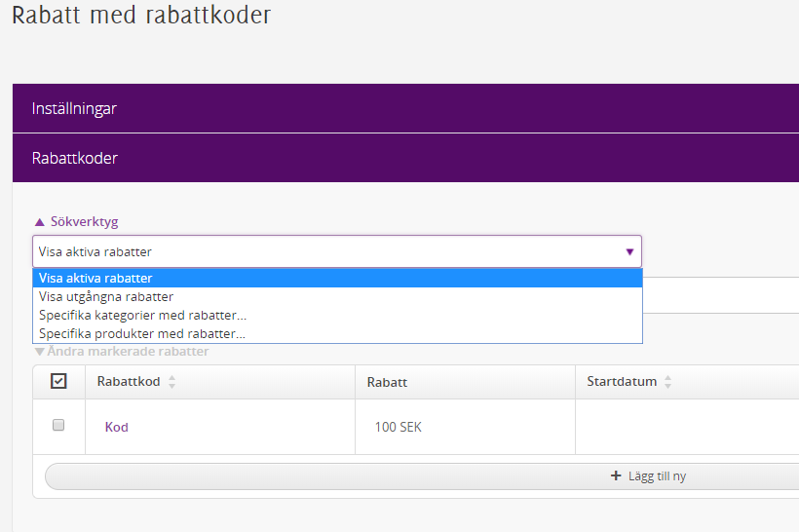Click the sort arrows beside Rabattkod
Viewport: 799px width, 532px height.
(172, 382)
